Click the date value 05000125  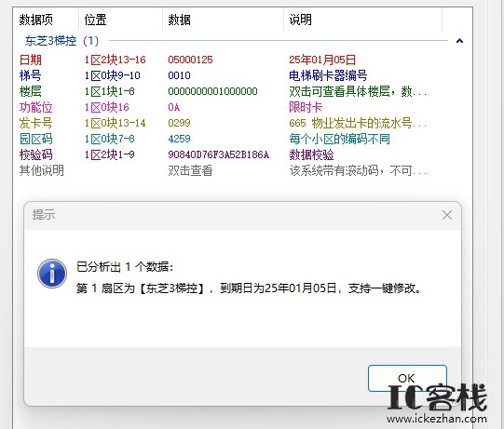[x=190, y=60]
